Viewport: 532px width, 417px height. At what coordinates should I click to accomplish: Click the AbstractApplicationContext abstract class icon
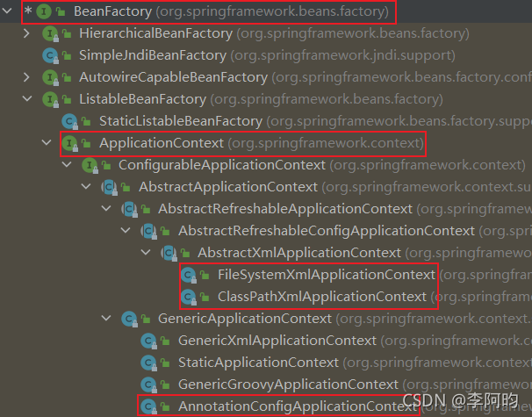coord(110,187)
